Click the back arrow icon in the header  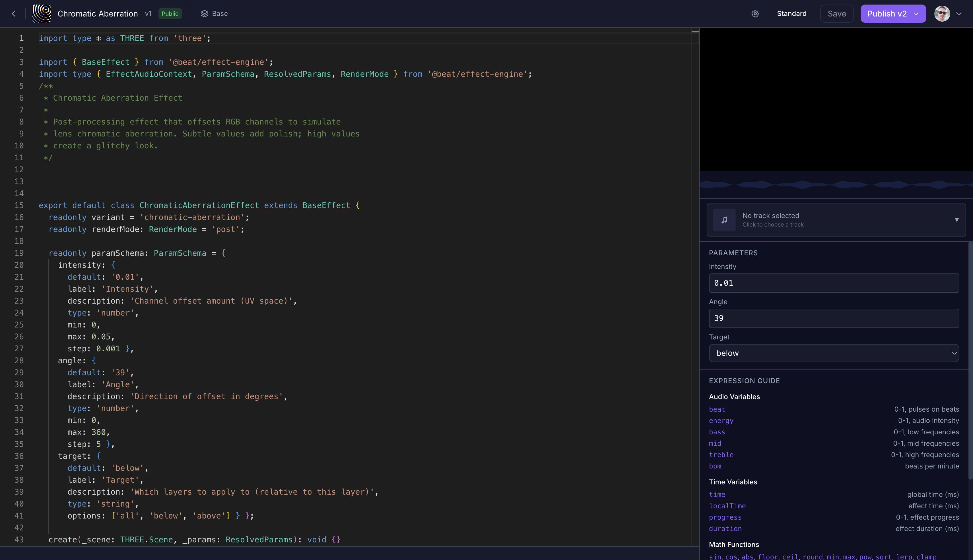[14, 13]
